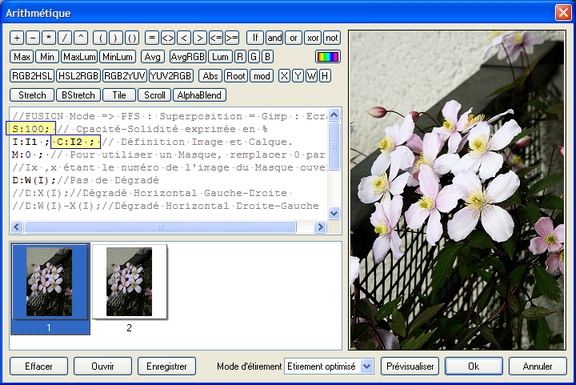Insert the greater-or-equal operator

point(232,38)
